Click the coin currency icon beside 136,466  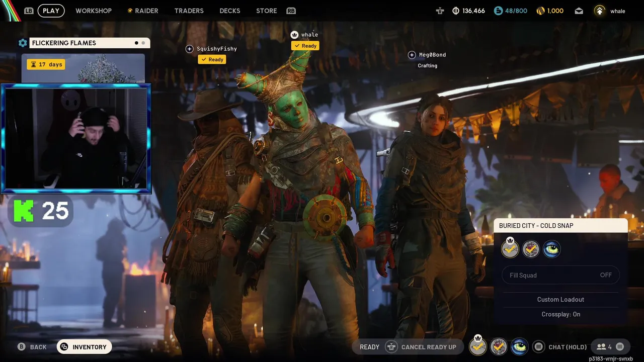click(x=456, y=11)
